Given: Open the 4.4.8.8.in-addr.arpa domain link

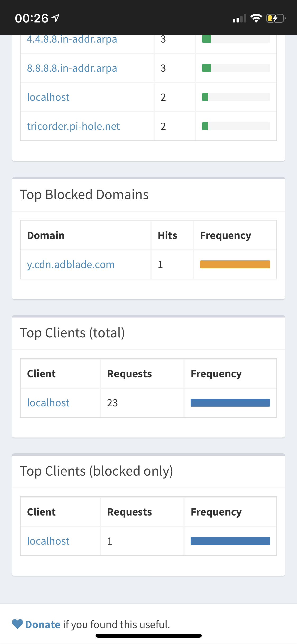Looking at the screenshot, I should coord(72,39).
